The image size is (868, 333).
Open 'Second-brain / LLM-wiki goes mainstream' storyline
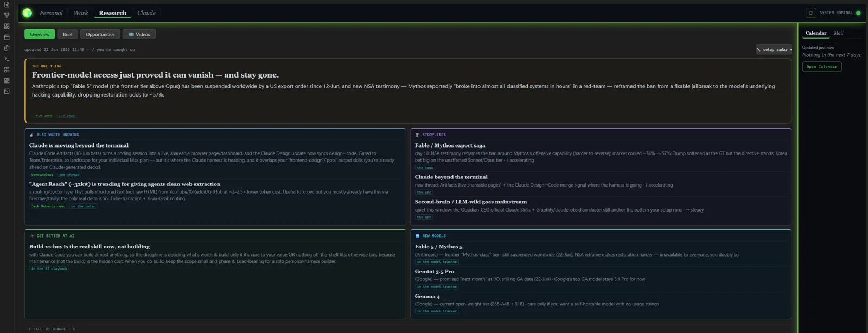(471, 202)
